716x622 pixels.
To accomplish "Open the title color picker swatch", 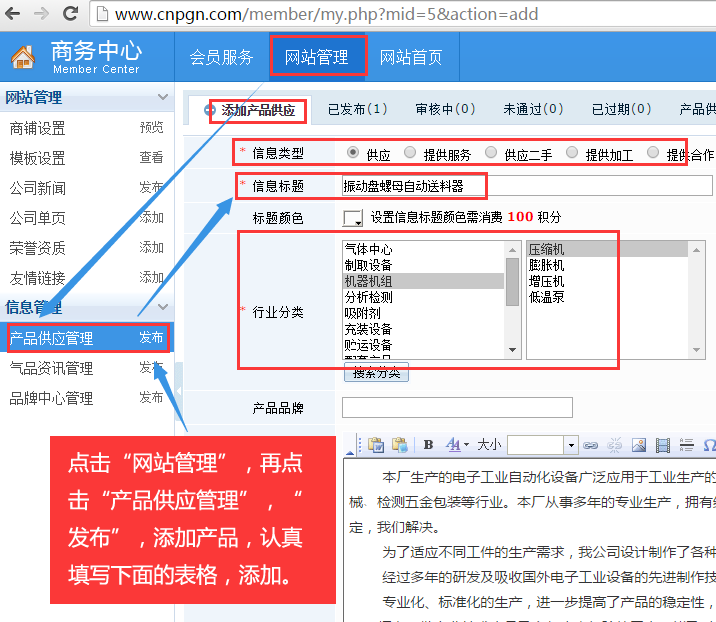I will point(352,217).
